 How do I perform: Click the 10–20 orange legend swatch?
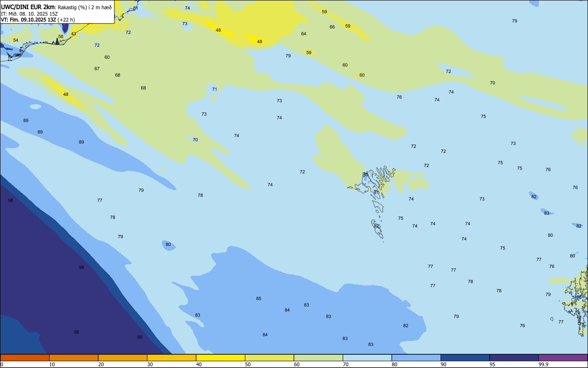(73, 357)
